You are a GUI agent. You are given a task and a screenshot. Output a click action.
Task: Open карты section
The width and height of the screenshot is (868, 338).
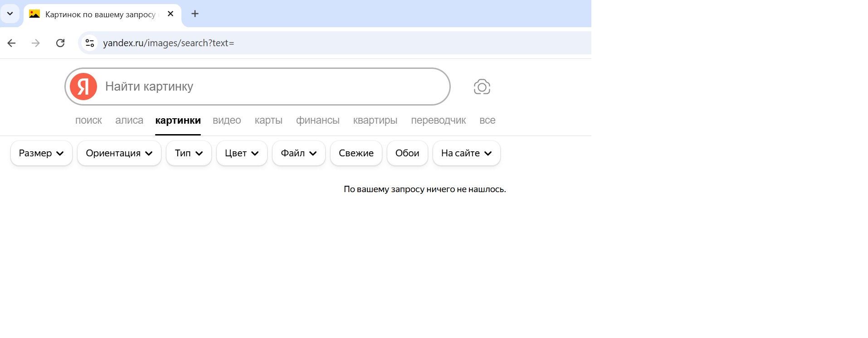pos(268,121)
